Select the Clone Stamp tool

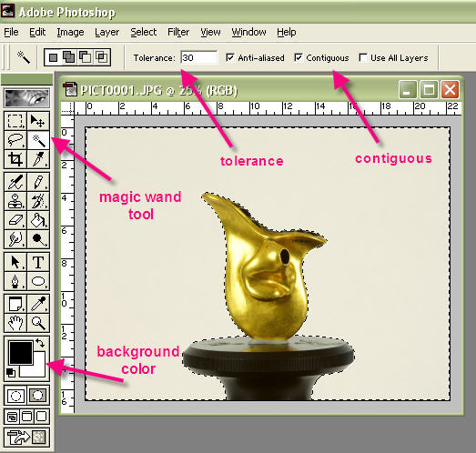[15, 200]
